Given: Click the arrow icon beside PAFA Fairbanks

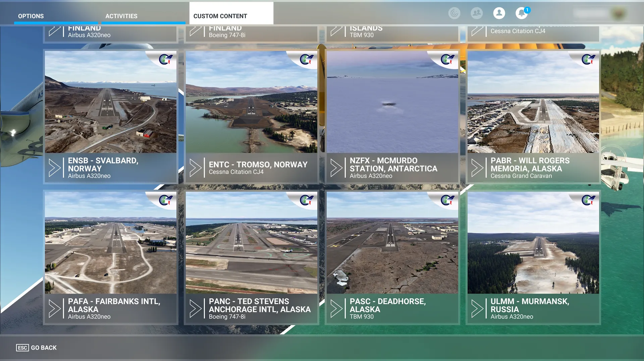Looking at the screenshot, I should click(x=55, y=308).
